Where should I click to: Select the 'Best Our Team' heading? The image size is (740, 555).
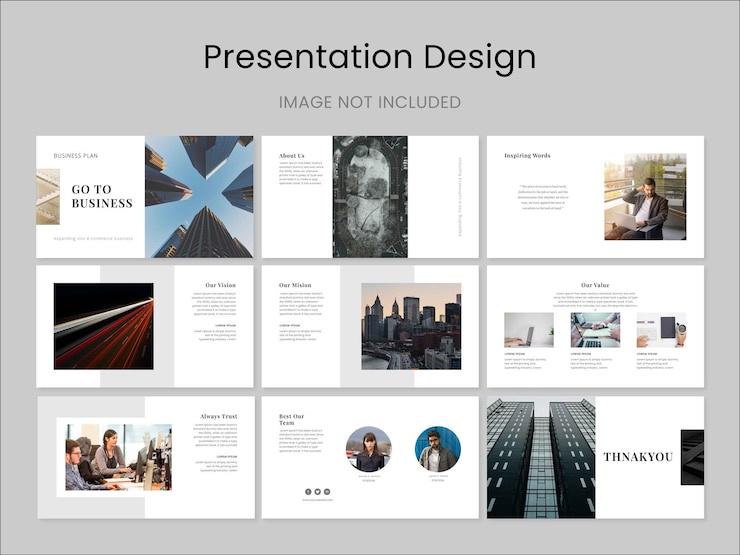[292, 420]
